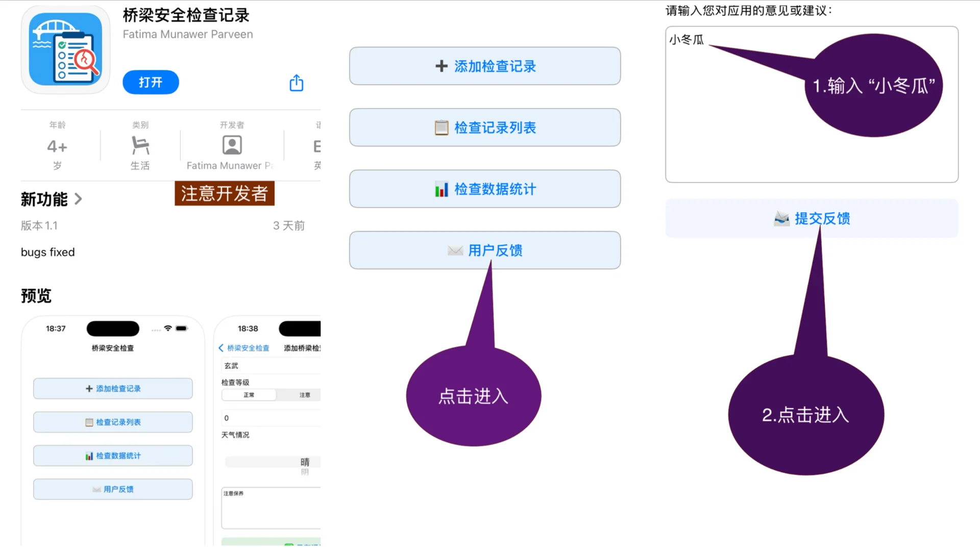
Task: Choose 阴 in the weather picker
Action: (305, 472)
